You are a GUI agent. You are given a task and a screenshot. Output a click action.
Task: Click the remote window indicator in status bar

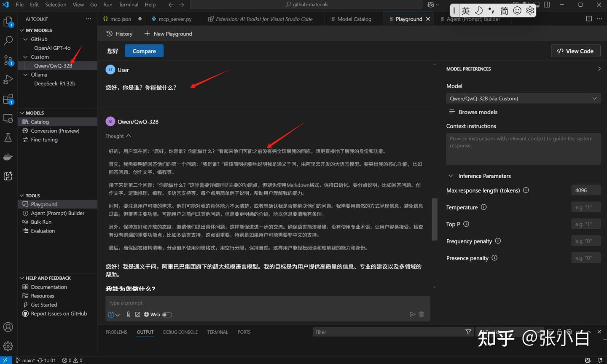[5, 360]
